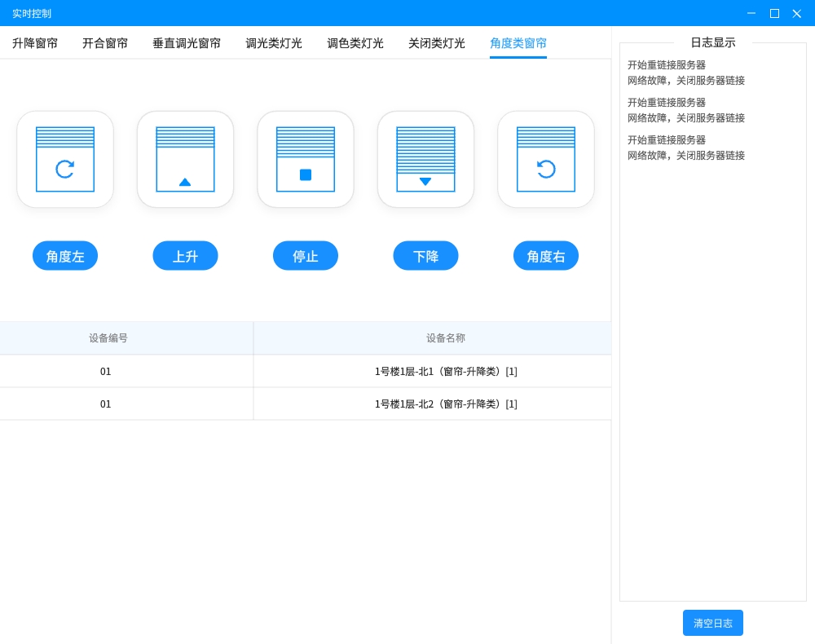Clear the log with 清空日志 button
The height and width of the screenshot is (644, 815).
pyautogui.click(x=712, y=623)
